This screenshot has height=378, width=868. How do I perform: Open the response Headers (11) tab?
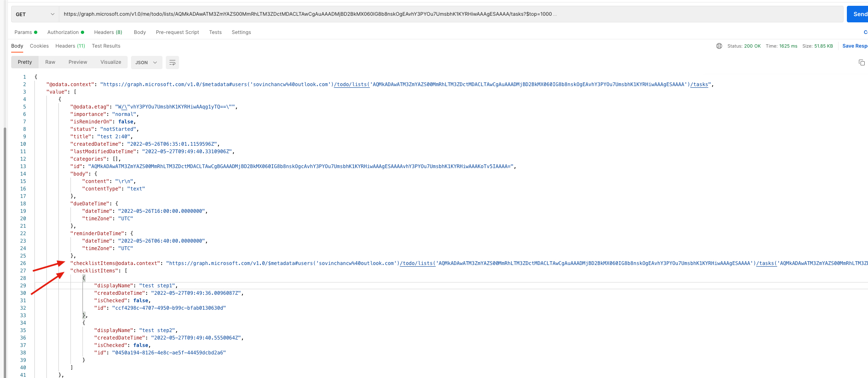tap(70, 46)
